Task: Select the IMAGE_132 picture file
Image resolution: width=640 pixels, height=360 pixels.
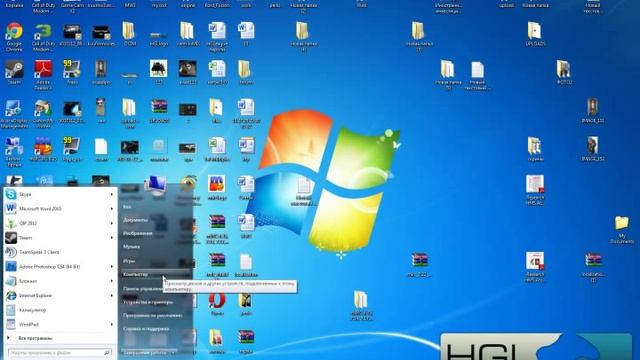Action: (593, 149)
